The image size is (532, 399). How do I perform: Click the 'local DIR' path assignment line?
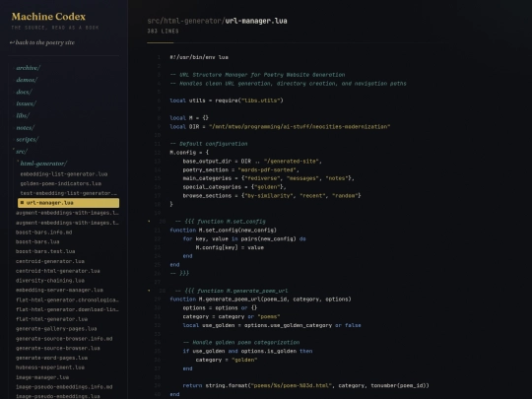tap(280, 126)
